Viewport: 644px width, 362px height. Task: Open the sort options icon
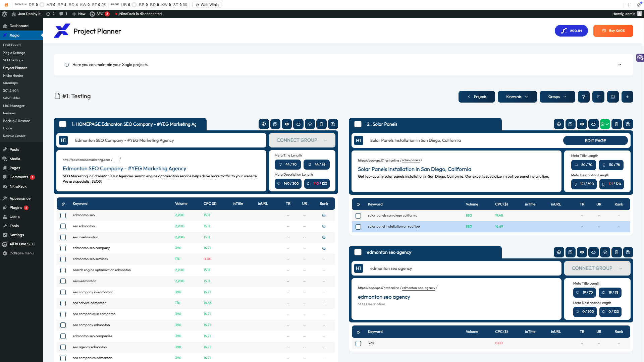[x=598, y=97]
